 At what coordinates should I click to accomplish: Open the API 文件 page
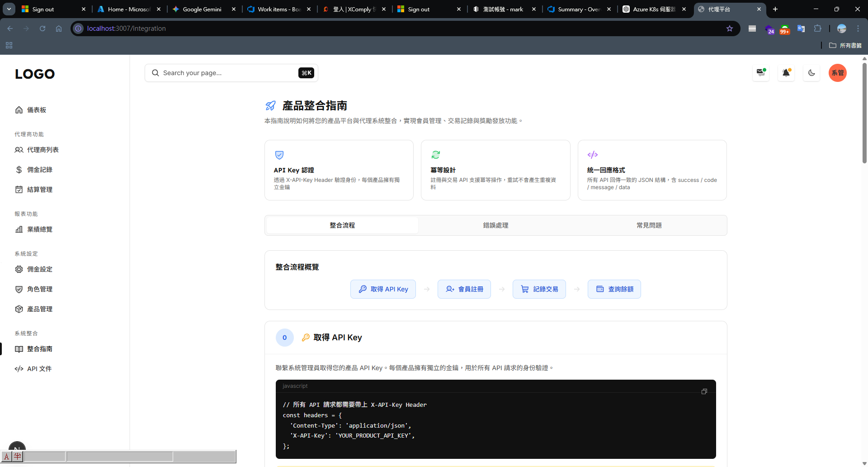point(38,369)
